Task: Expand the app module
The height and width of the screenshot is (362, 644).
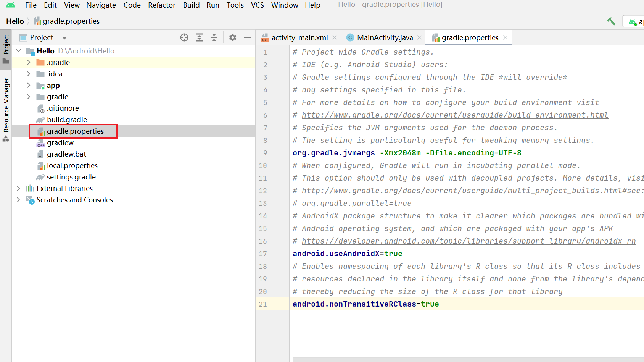Action: click(29, 85)
